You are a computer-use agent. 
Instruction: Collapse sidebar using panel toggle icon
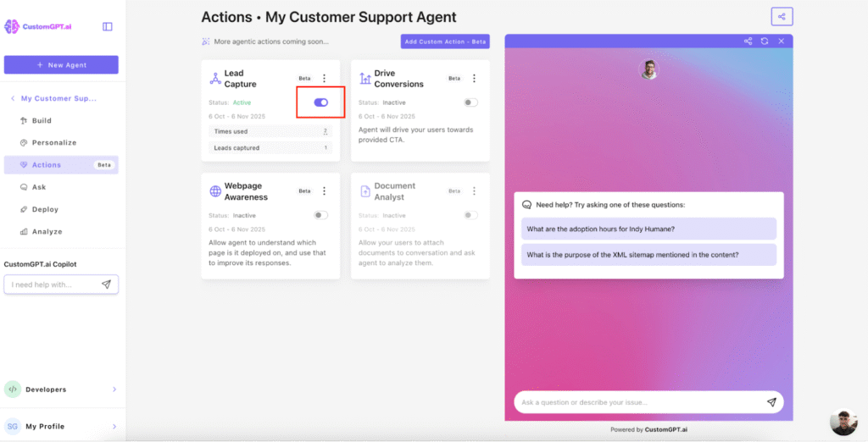(x=108, y=26)
